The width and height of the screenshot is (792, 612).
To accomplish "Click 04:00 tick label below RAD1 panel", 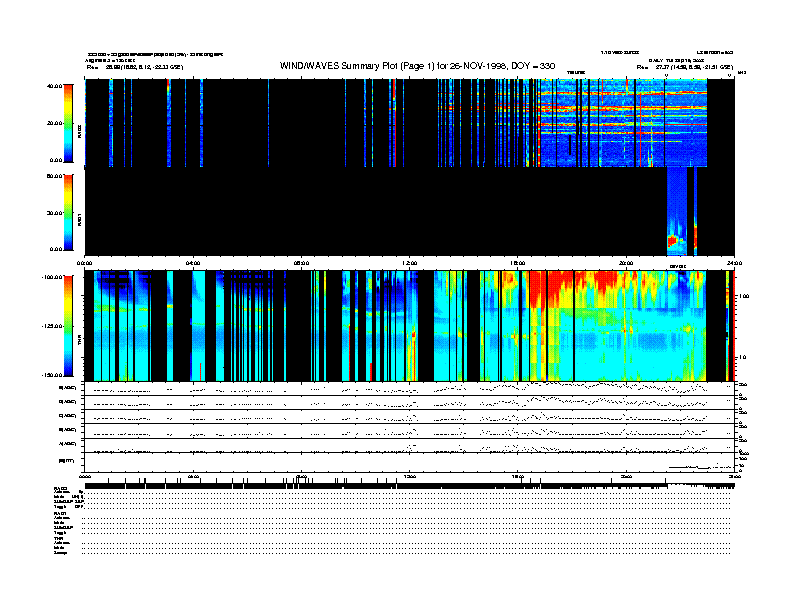I will click(193, 263).
